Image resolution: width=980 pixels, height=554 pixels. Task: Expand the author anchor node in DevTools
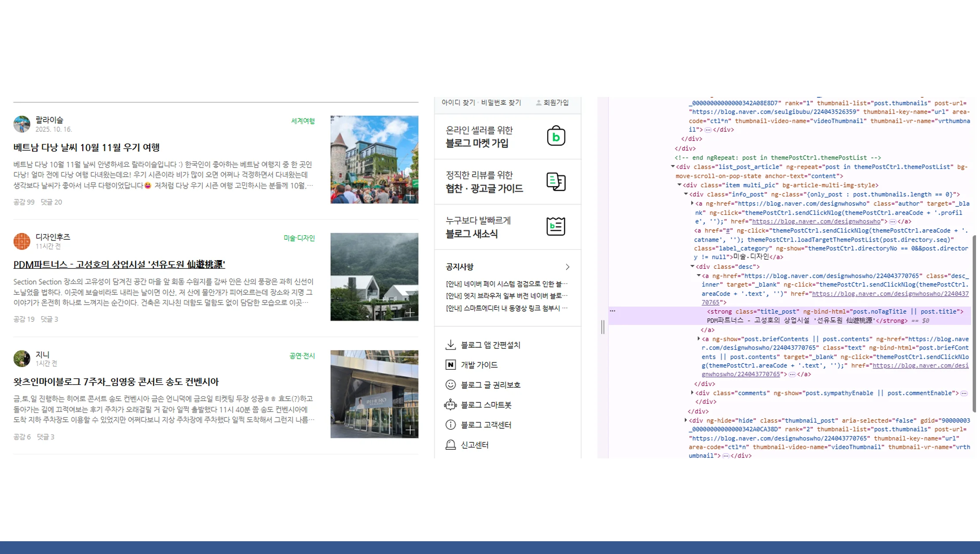693,204
